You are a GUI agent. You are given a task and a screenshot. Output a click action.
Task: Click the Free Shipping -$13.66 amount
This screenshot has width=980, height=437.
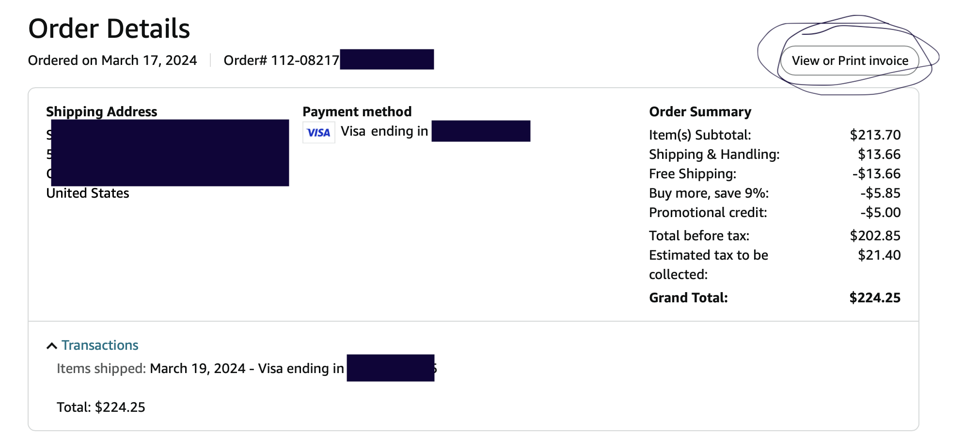[x=877, y=173]
